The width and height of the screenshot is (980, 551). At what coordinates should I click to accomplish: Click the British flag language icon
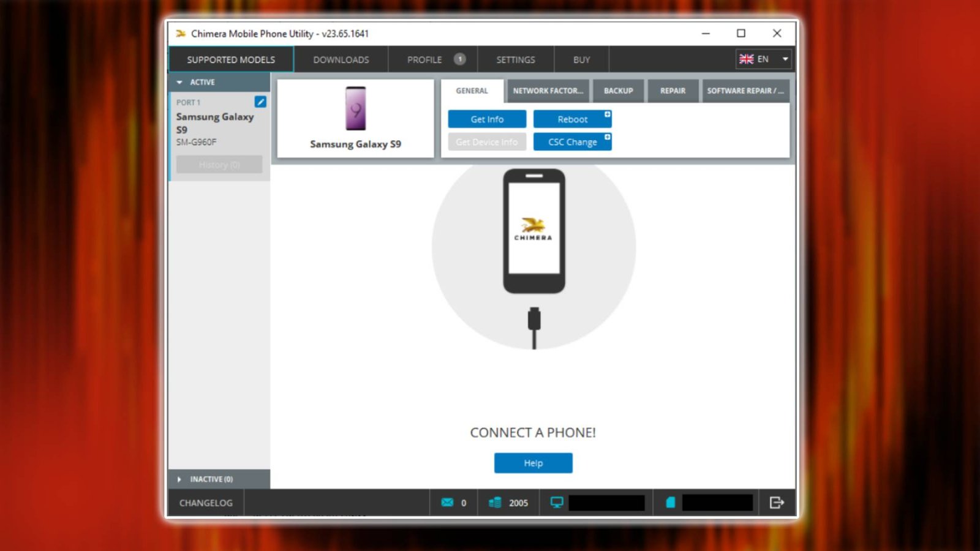coord(746,59)
